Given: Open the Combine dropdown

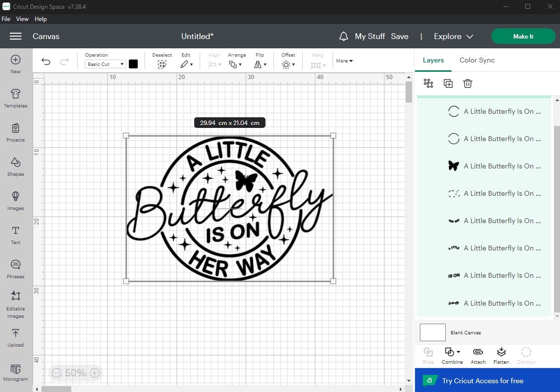Looking at the screenshot, I should click(452, 355).
